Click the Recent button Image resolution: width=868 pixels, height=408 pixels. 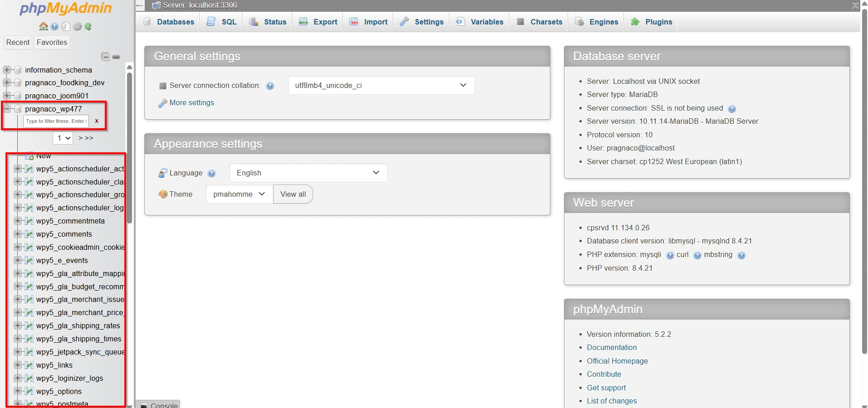pyautogui.click(x=18, y=42)
